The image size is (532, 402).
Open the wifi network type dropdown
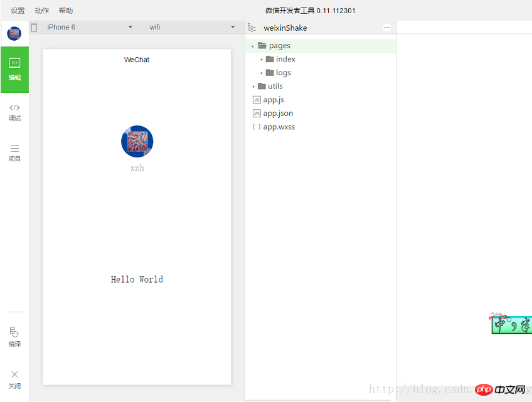pyautogui.click(x=188, y=27)
